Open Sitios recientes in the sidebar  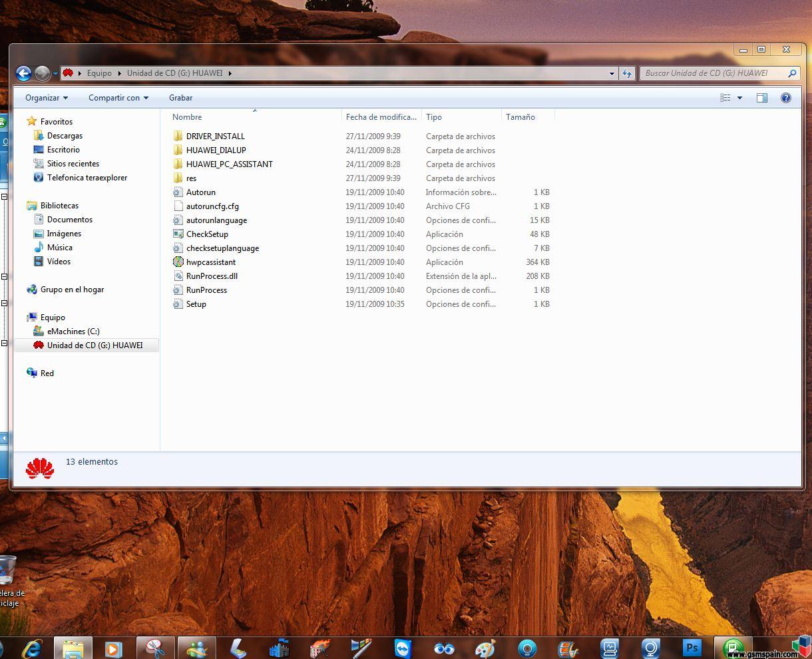[73, 164]
